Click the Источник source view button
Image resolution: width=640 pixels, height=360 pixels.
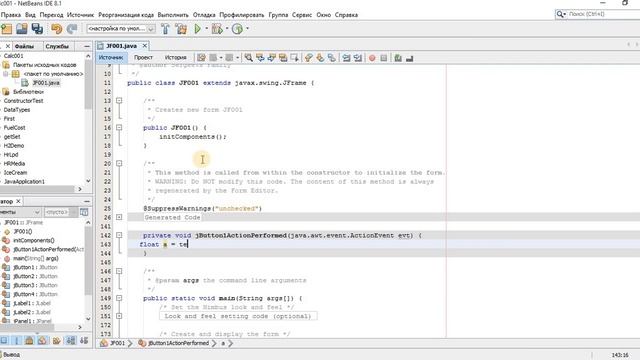click(x=111, y=58)
